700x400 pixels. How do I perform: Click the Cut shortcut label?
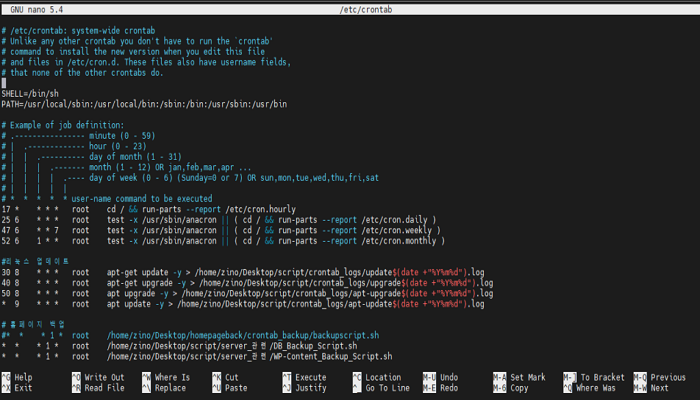[x=232, y=377]
